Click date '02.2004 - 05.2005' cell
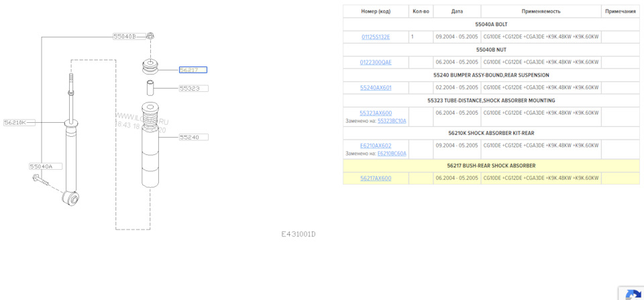The width and height of the screenshot is (644, 300). (457, 87)
